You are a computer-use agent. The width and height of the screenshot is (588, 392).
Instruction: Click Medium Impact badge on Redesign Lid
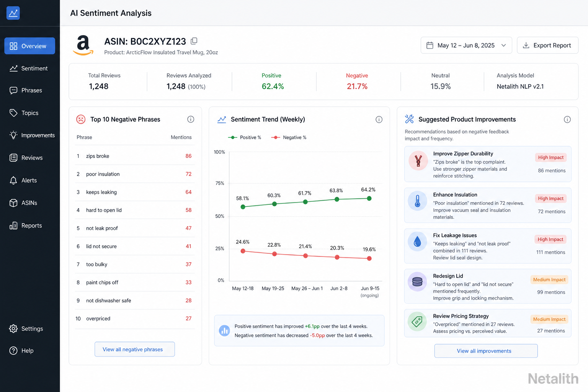pos(549,279)
